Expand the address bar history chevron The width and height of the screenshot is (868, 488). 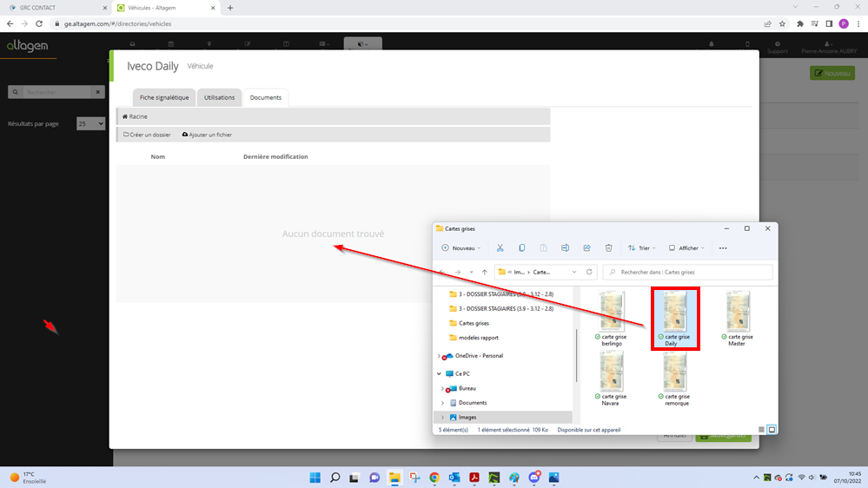tap(574, 272)
